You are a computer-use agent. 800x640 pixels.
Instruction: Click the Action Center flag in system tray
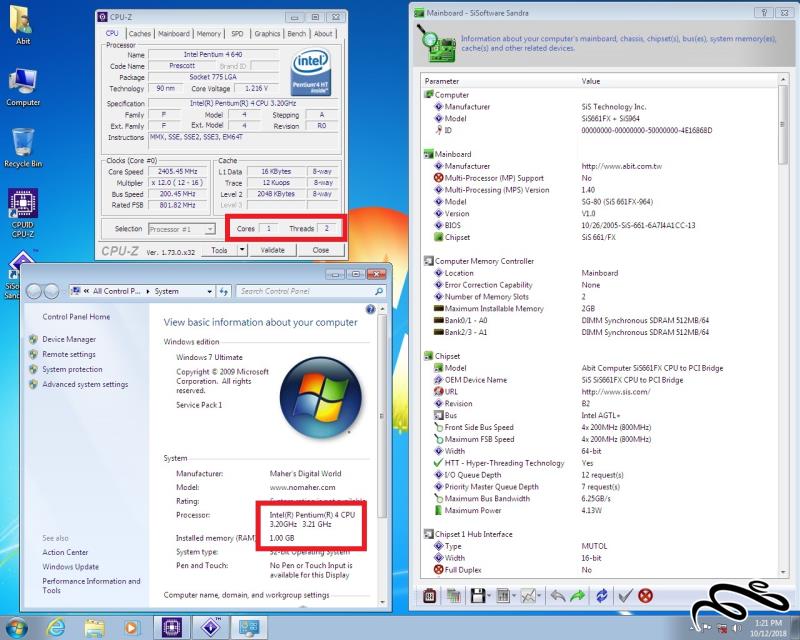pos(707,628)
